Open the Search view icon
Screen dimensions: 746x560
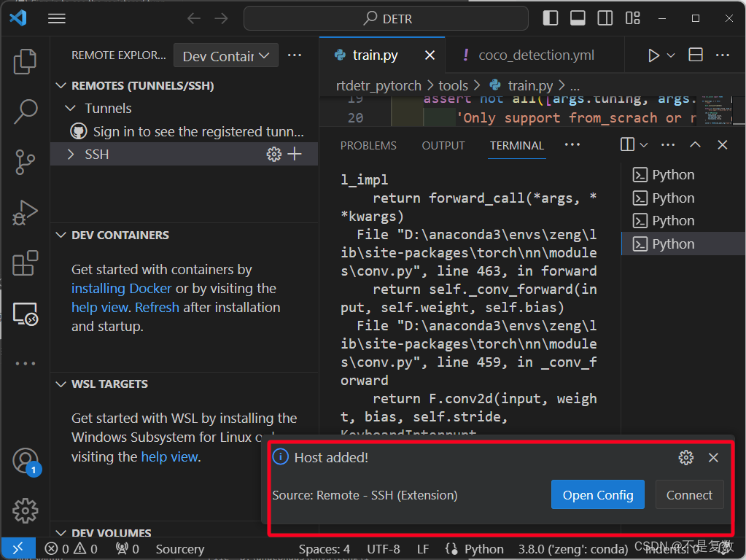pos(25,112)
